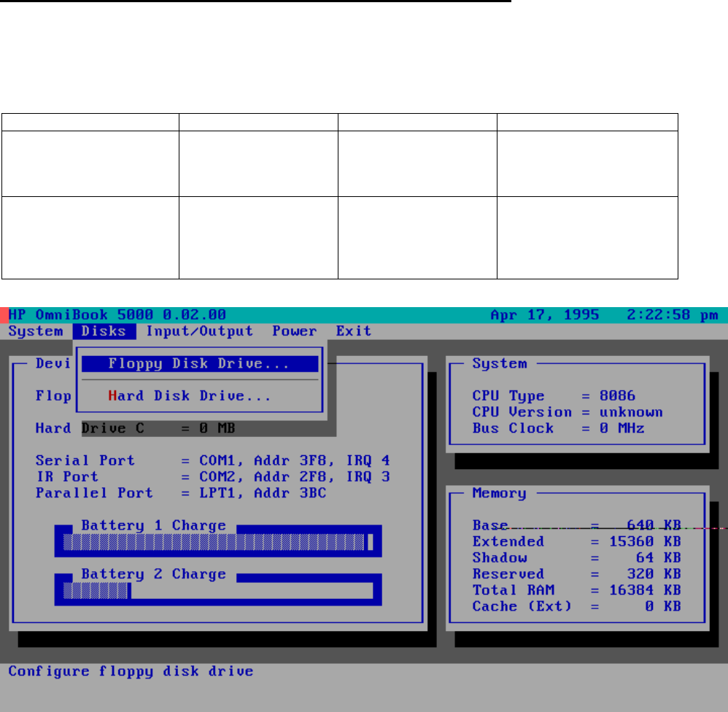The height and width of the screenshot is (712, 728).
Task: Choose Hard Disk Drive option
Action: point(190,396)
